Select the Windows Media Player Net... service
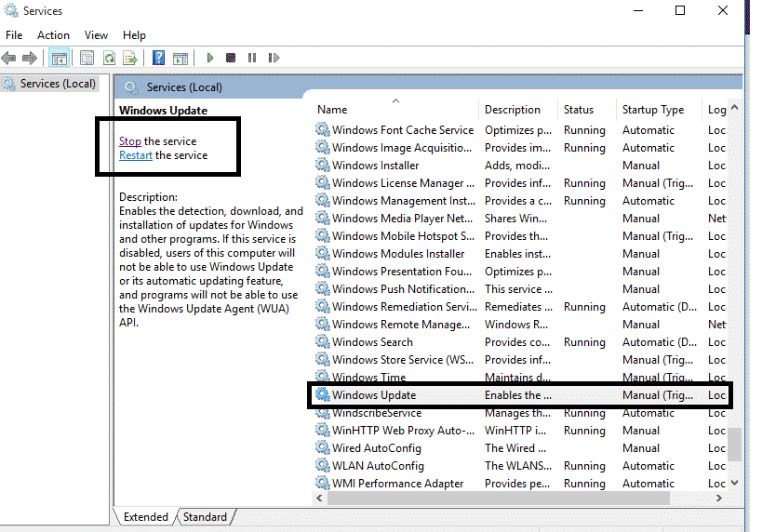 520,219
